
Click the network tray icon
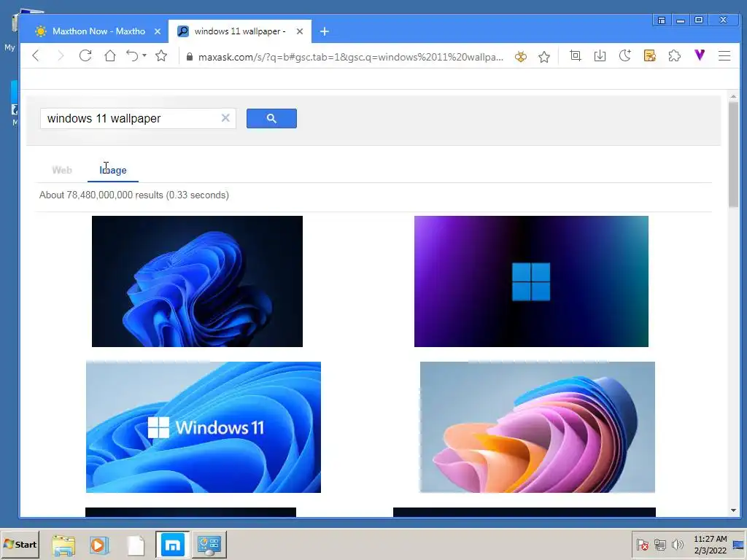click(x=659, y=544)
